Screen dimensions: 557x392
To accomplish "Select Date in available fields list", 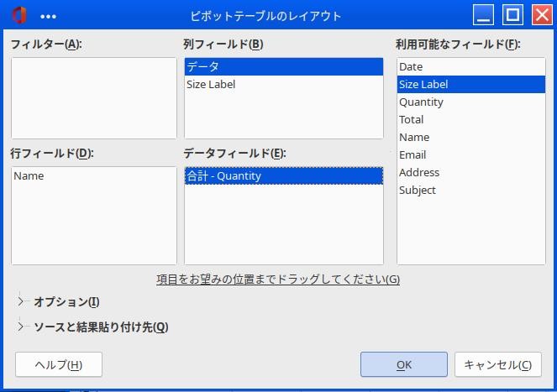I will (x=411, y=66).
